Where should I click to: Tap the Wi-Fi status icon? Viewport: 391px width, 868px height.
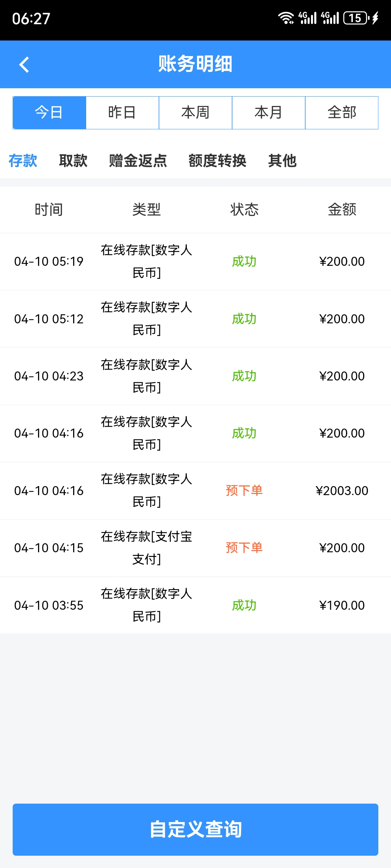pos(286,18)
